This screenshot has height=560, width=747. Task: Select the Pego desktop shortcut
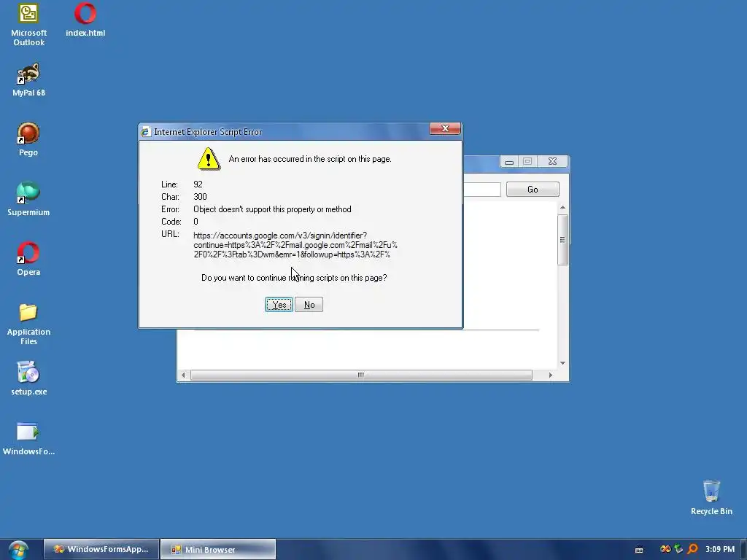pyautogui.click(x=28, y=139)
